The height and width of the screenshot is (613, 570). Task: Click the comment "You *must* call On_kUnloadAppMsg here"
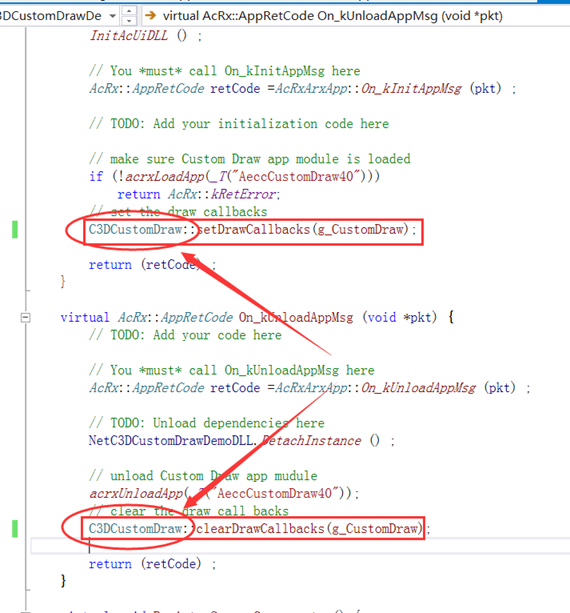pos(232,370)
